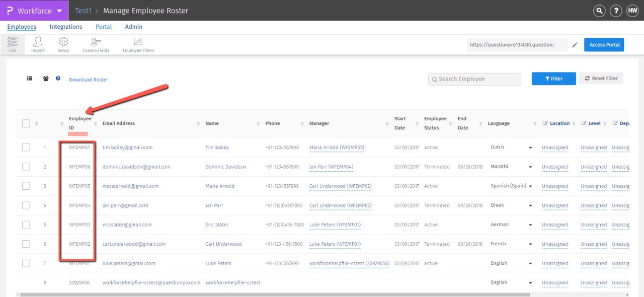644x297 pixels.
Task: Go to the Admin tab
Action: (134, 27)
